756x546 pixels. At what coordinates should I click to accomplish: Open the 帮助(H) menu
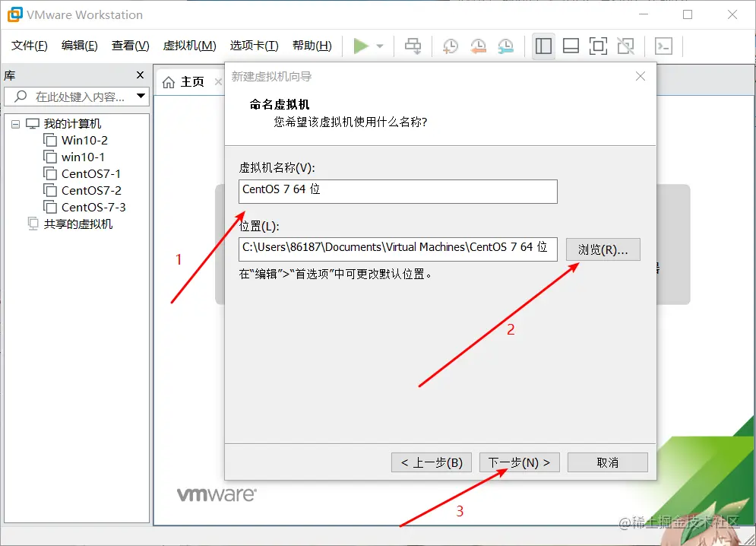tap(312, 46)
